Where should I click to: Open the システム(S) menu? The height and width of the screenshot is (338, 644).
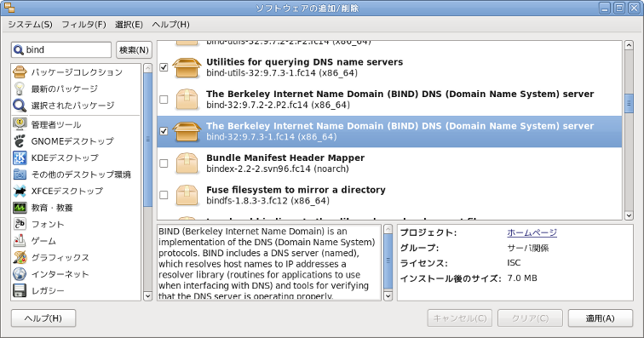pos(31,25)
